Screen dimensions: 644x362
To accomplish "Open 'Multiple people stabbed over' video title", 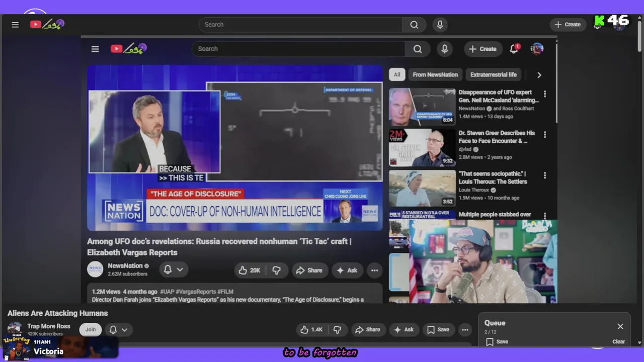I will (495, 214).
